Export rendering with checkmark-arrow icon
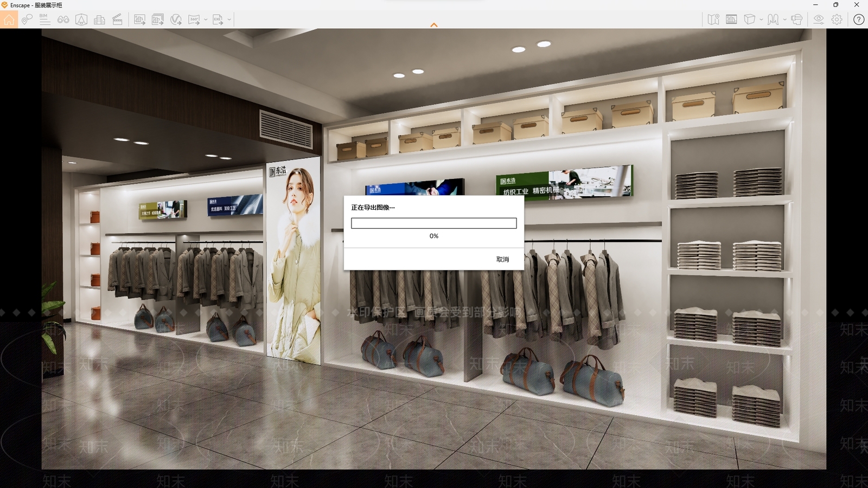This screenshot has height=488, width=868. tap(176, 20)
